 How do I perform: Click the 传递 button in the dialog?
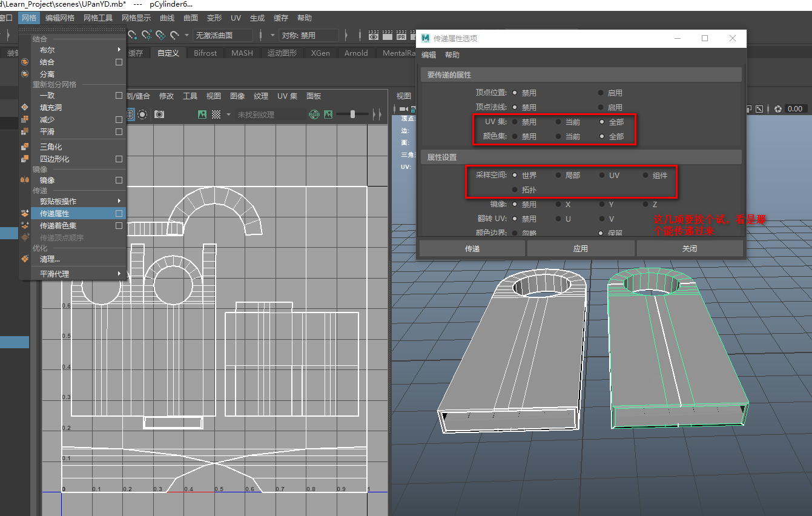click(472, 248)
